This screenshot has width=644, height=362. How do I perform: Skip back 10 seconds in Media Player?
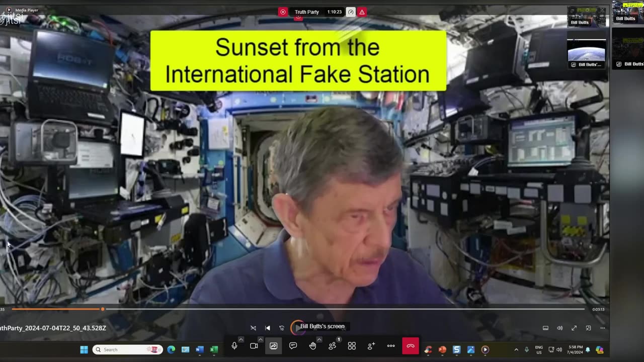(x=282, y=328)
